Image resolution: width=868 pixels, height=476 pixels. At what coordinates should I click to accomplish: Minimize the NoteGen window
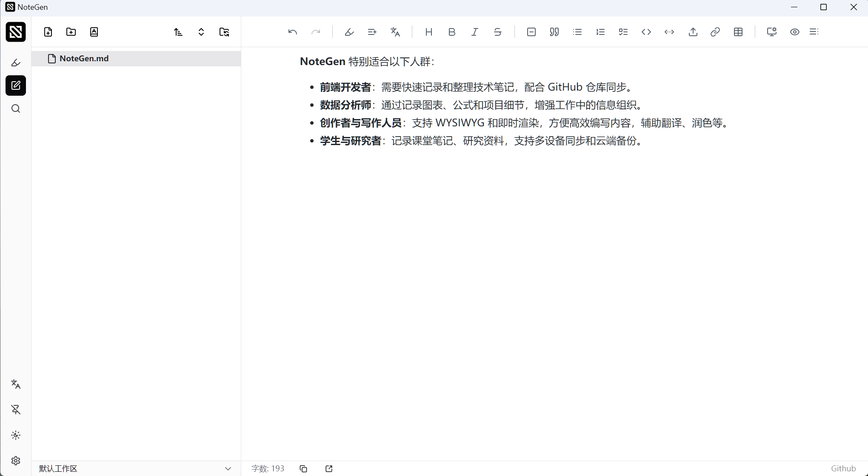pos(794,7)
